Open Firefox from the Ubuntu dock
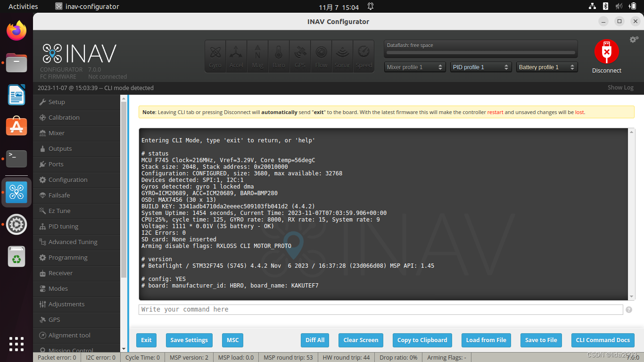This screenshot has width=644, height=362. pyautogui.click(x=17, y=31)
